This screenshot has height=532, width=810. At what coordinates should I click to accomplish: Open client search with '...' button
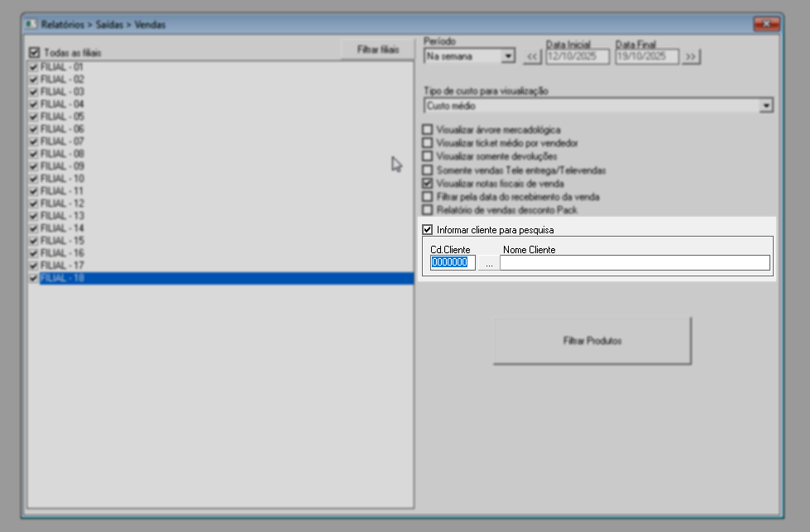click(x=489, y=263)
